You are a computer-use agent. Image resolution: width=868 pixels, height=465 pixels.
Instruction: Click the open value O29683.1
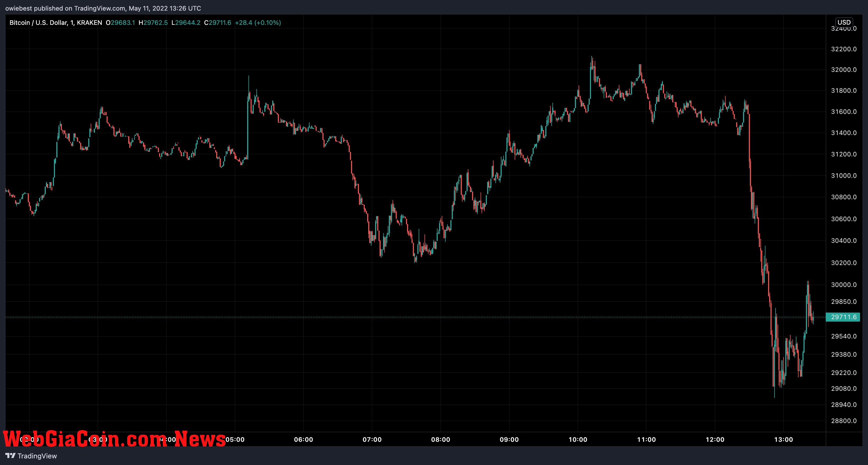pos(120,22)
